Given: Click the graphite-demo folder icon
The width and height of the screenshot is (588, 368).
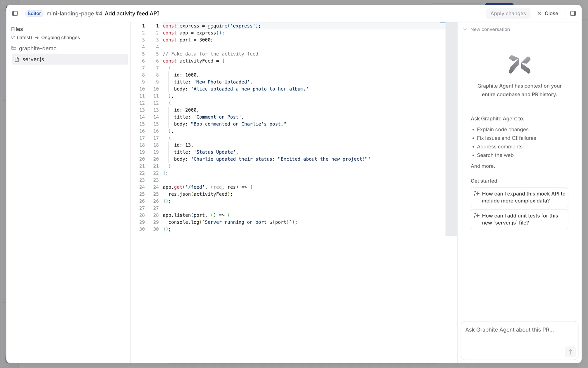Looking at the screenshot, I should point(13,48).
